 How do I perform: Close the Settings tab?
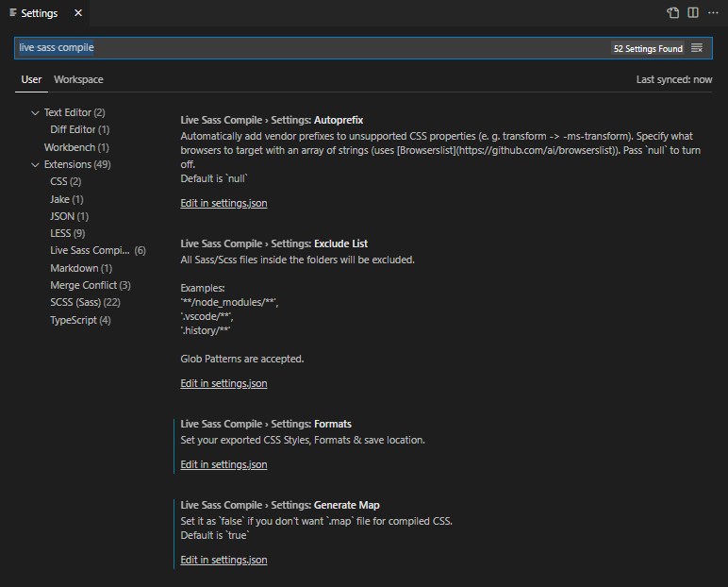click(78, 13)
